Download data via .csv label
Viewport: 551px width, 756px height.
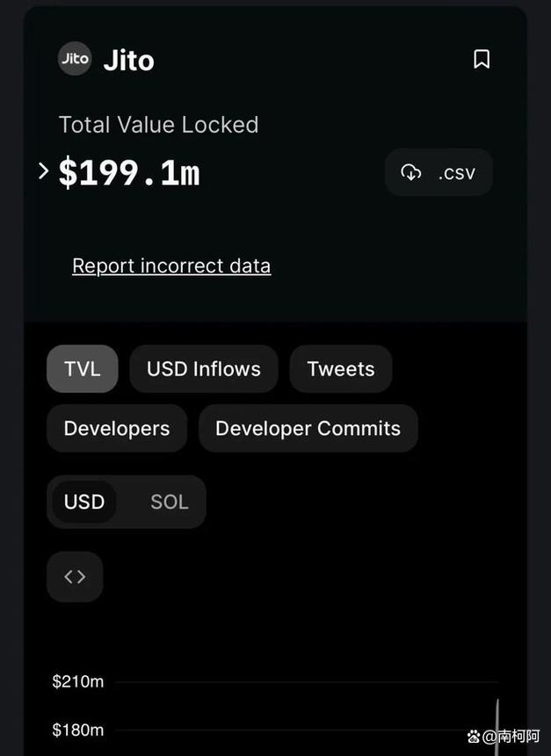[457, 172]
